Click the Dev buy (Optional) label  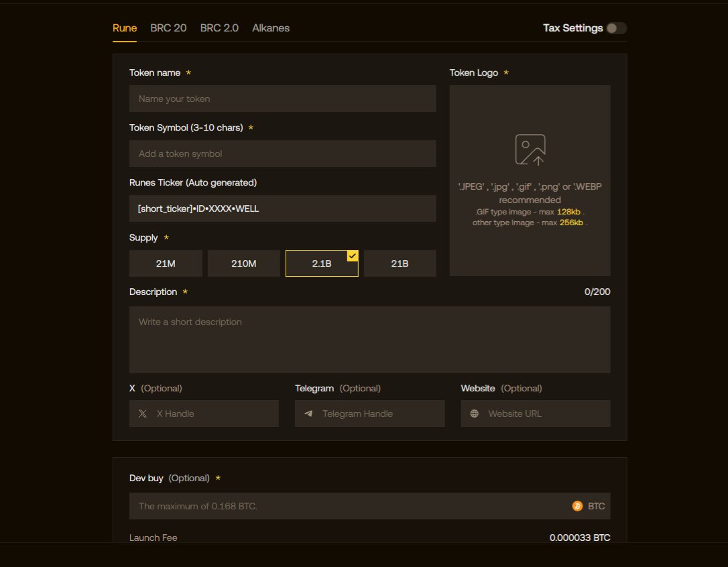(170, 478)
